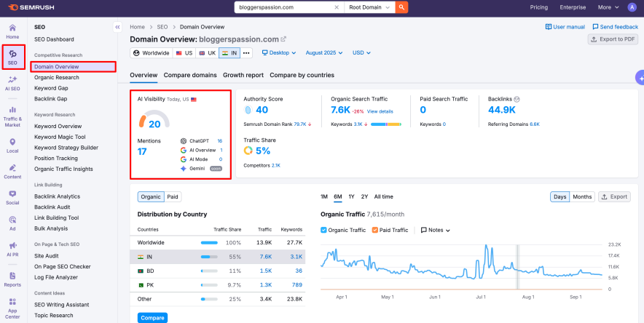The height and width of the screenshot is (323, 644).
Task: Collapse the SEO menu panel
Action: coord(117,27)
